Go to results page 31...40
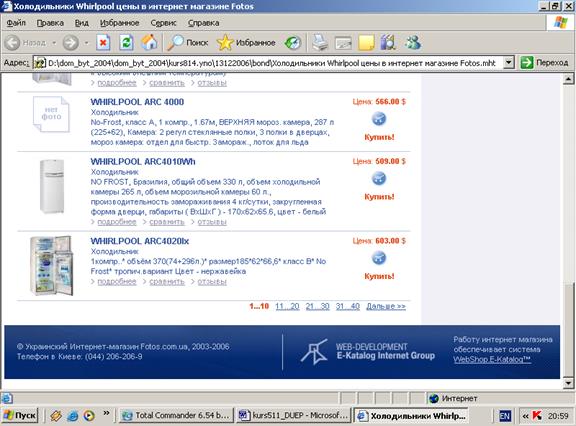The height and width of the screenshot is (426, 576). tap(348, 306)
